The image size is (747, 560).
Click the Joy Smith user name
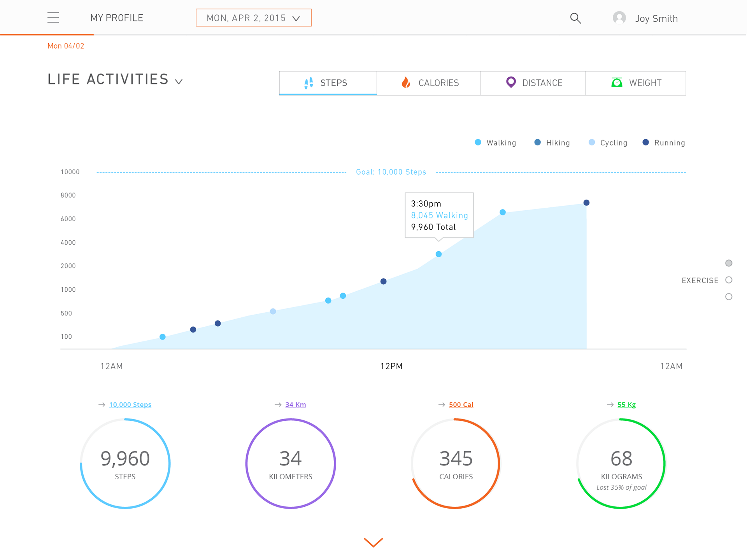click(656, 19)
